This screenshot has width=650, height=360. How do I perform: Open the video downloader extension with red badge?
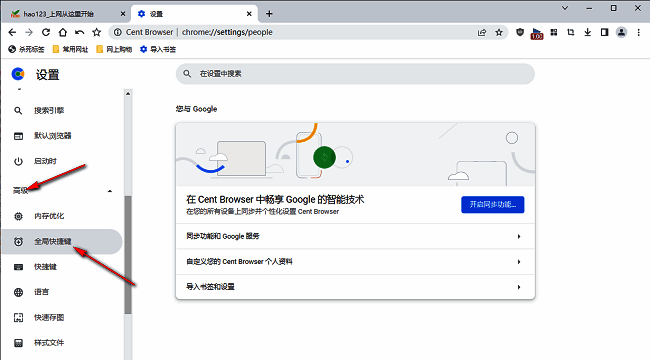coord(537,33)
